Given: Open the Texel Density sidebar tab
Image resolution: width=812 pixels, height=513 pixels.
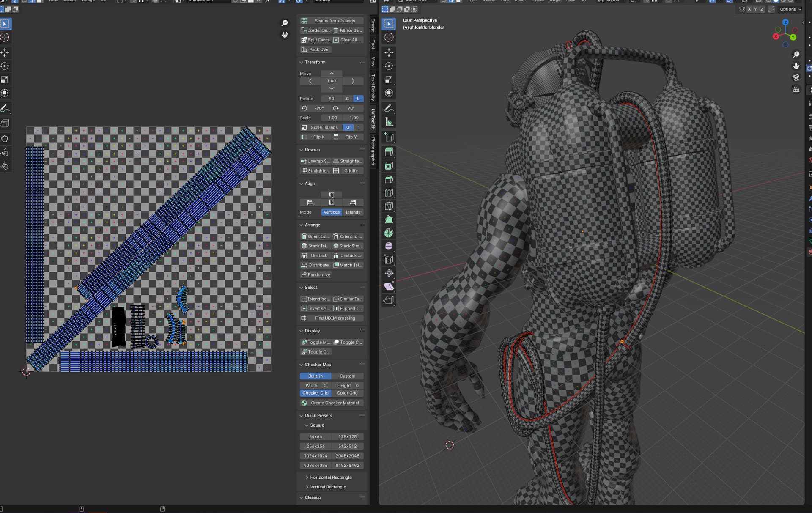Looking at the screenshot, I should [373, 87].
